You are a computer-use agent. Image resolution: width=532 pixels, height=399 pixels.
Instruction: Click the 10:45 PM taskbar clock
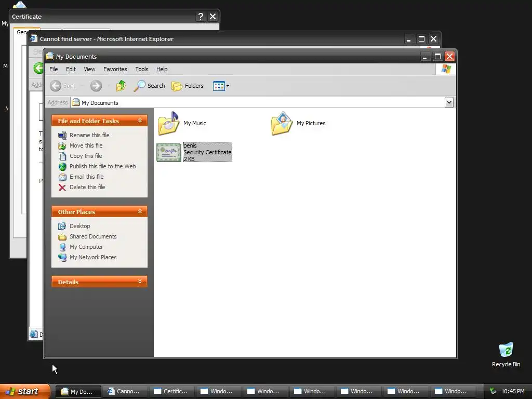pos(513,391)
